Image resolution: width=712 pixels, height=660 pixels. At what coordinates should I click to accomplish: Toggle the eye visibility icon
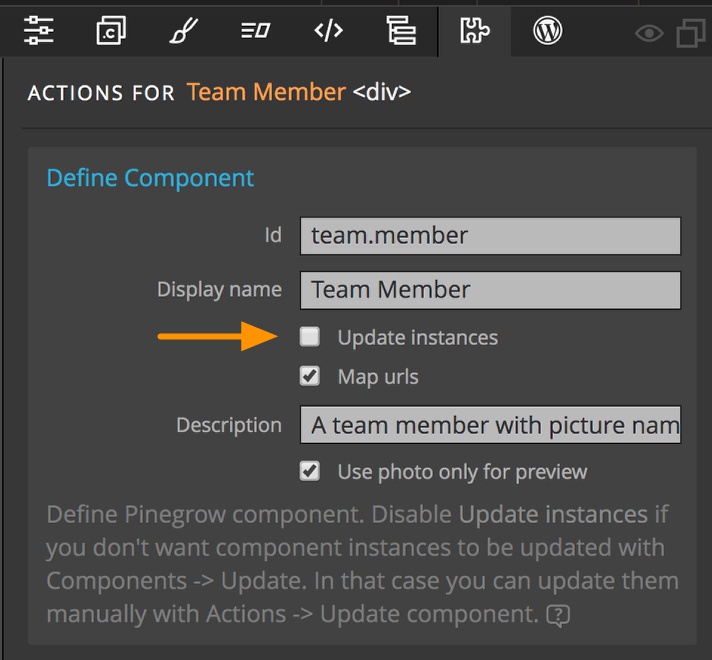point(649,33)
